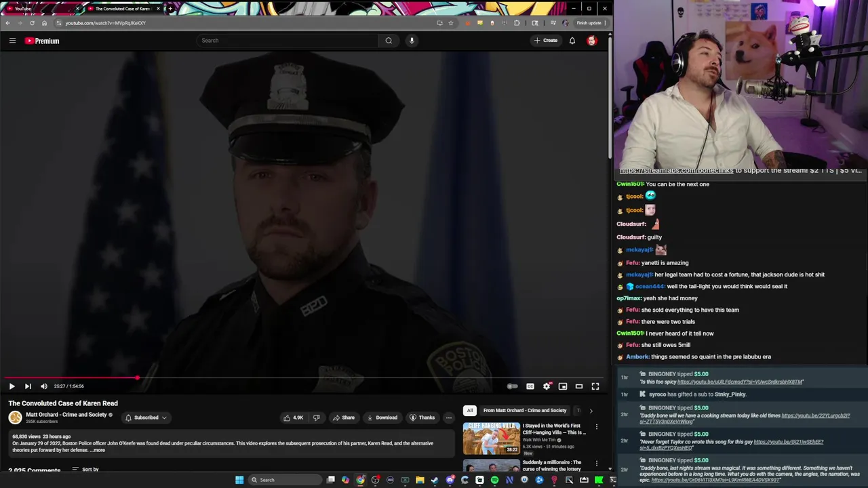Open BINGONEY's 'spicy' youtu.be tip link
This screenshot has height=488, width=868.
coord(740,382)
